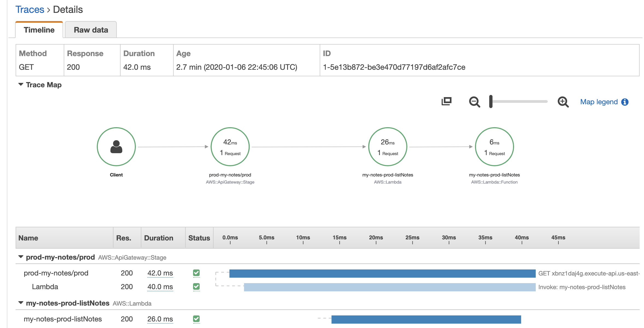Select the 42ms ApiGateway stage node
The image size is (644, 328).
point(230,147)
